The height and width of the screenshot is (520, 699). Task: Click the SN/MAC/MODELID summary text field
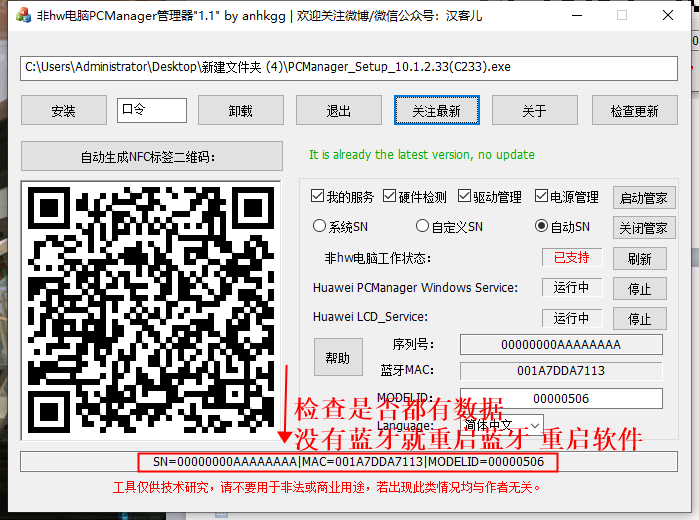pyautogui.click(x=349, y=462)
